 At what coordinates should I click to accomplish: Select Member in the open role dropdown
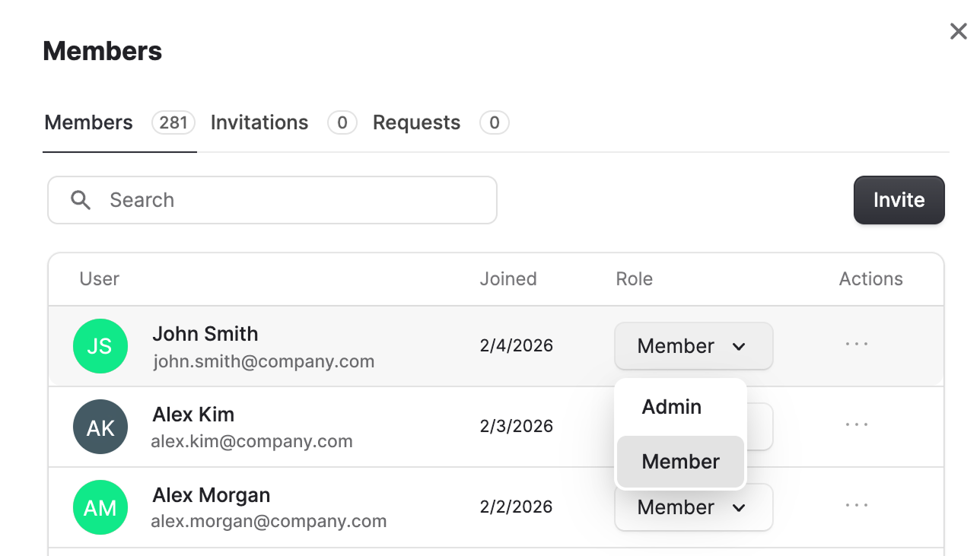pos(680,462)
